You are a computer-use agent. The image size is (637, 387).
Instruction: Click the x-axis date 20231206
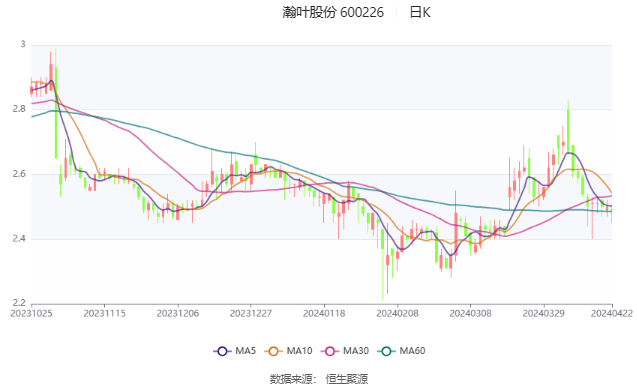click(178, 313)
